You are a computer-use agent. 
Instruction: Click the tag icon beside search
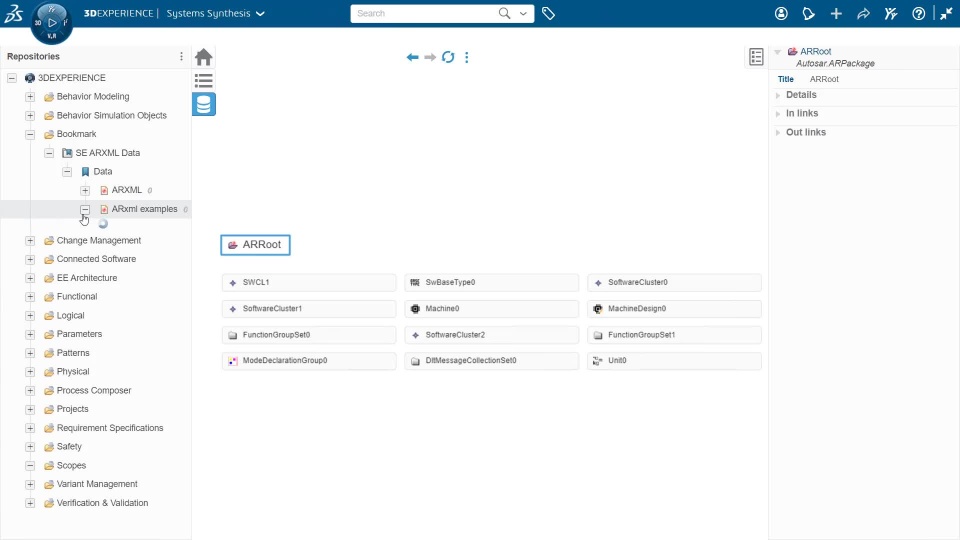pyautogui.click(x=549, y=13)
